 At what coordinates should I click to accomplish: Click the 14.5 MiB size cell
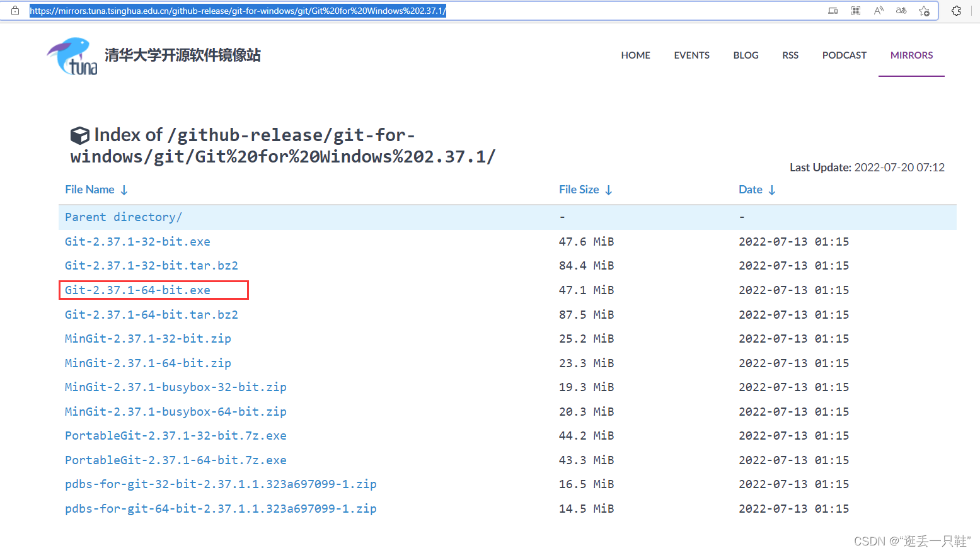[x=586, y=509]
